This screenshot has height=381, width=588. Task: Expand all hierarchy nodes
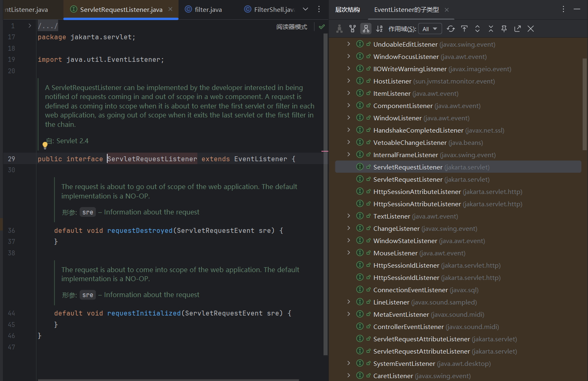click(477, 29)
